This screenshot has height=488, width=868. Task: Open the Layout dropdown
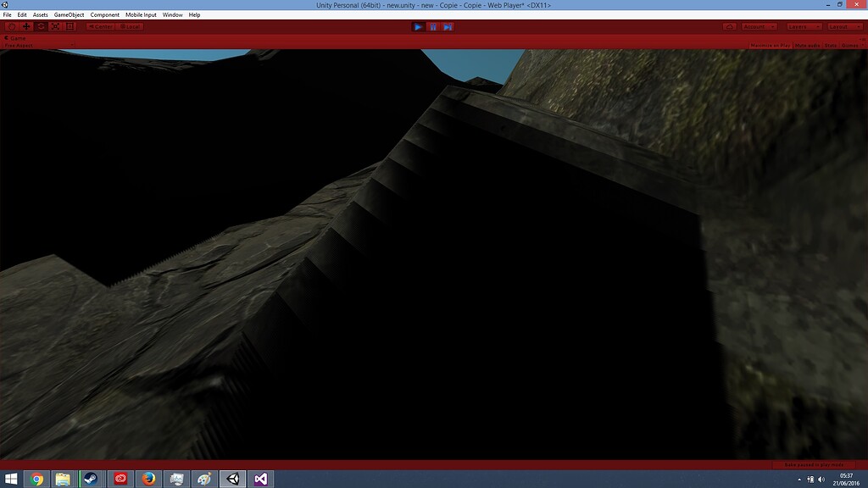(843, 26)
